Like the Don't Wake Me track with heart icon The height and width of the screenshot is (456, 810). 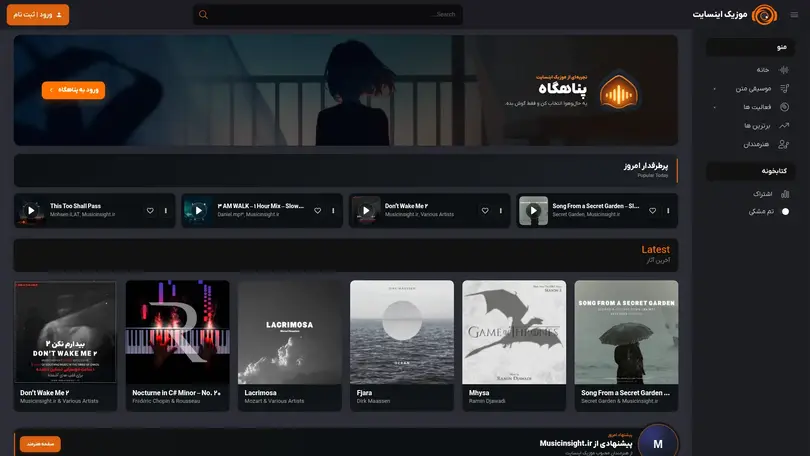tap(485, 210)
